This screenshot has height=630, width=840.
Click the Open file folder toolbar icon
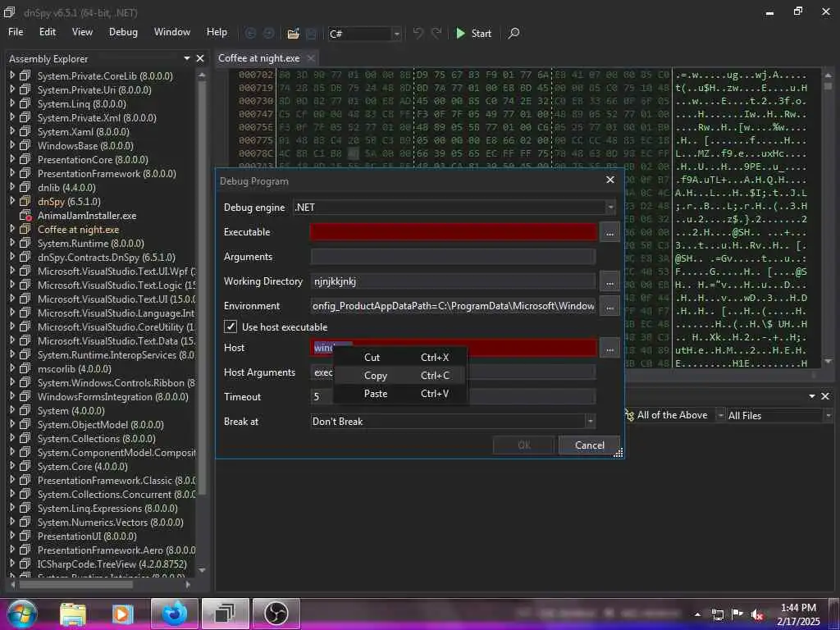(293, 34)
